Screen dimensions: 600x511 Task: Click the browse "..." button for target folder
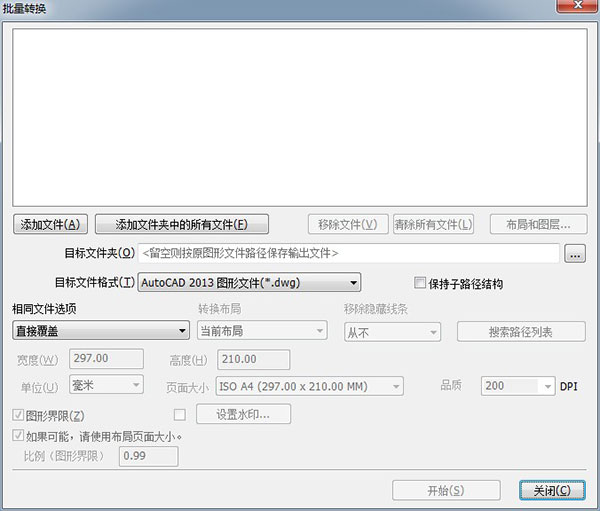point(574,254)
